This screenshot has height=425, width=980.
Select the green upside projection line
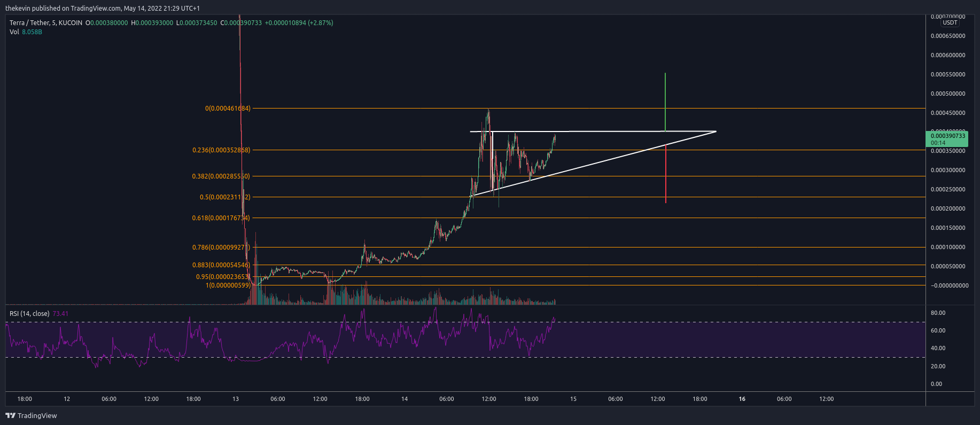(x=665, y=102)
